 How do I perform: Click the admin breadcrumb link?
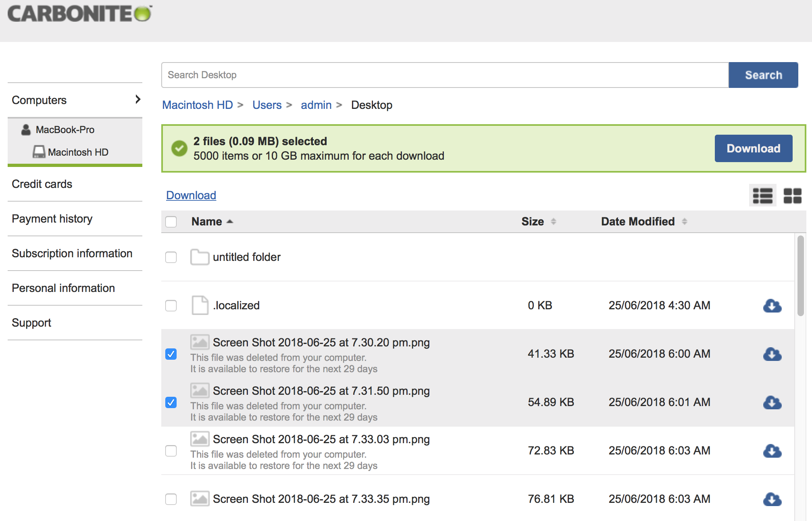pyautogui.click(x=316, y=105)
